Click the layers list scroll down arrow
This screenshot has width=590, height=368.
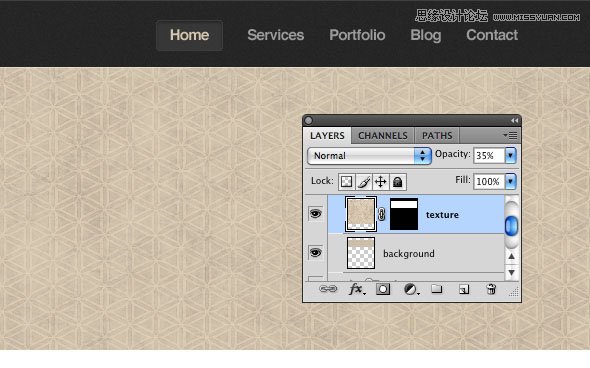[x=511, y=272]
